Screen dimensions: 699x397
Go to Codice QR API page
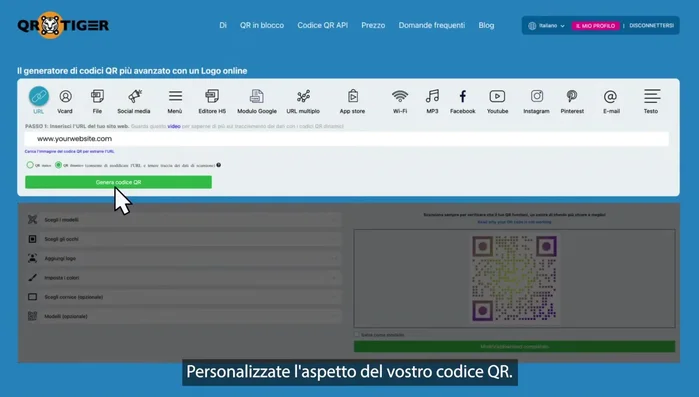click(x=323, y=25)
